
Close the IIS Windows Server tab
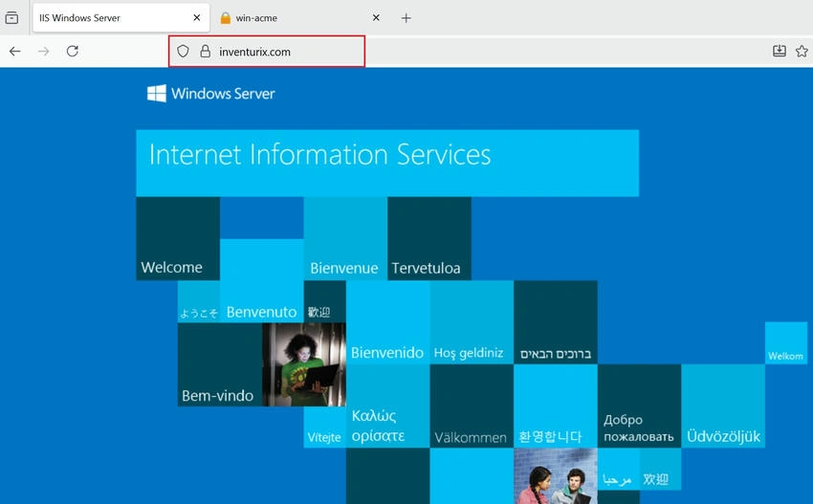pyautogui.click(x=197, y=17)
